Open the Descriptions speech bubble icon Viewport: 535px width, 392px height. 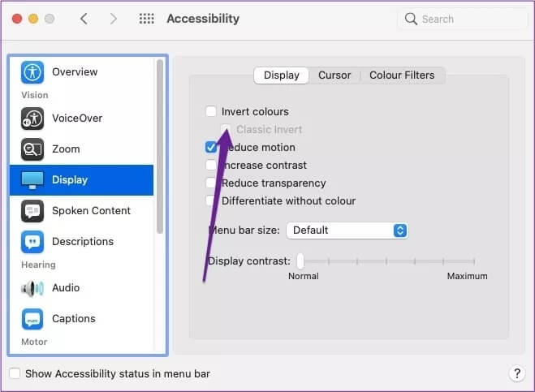tap(32, 242)
